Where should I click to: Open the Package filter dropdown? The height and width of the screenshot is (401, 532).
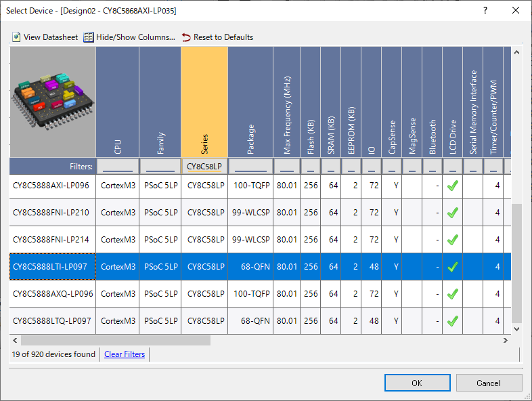coord(250,167)
